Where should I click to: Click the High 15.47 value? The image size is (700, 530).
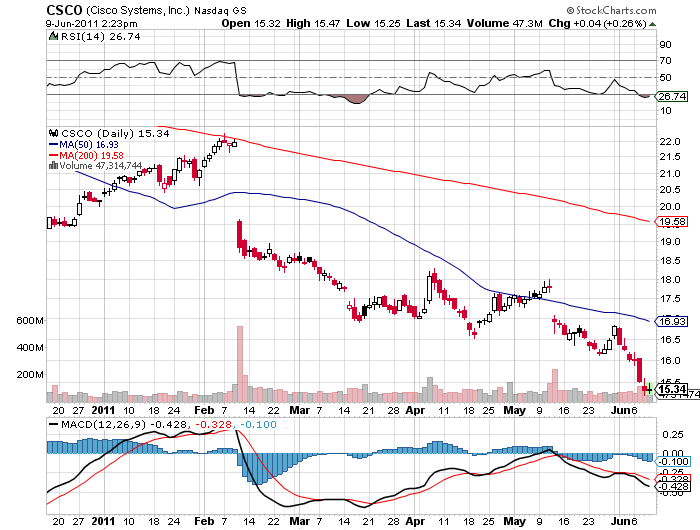(x=313, y=24)
